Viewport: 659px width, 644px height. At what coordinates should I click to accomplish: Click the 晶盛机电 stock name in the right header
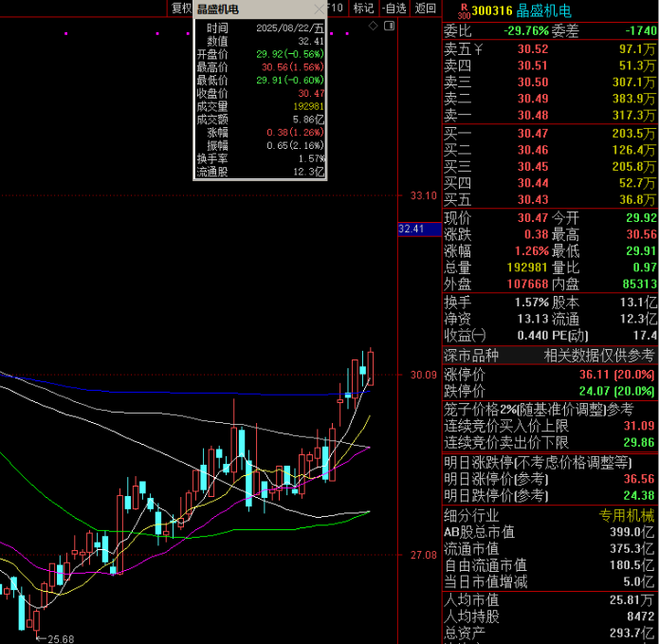(543, 10)
